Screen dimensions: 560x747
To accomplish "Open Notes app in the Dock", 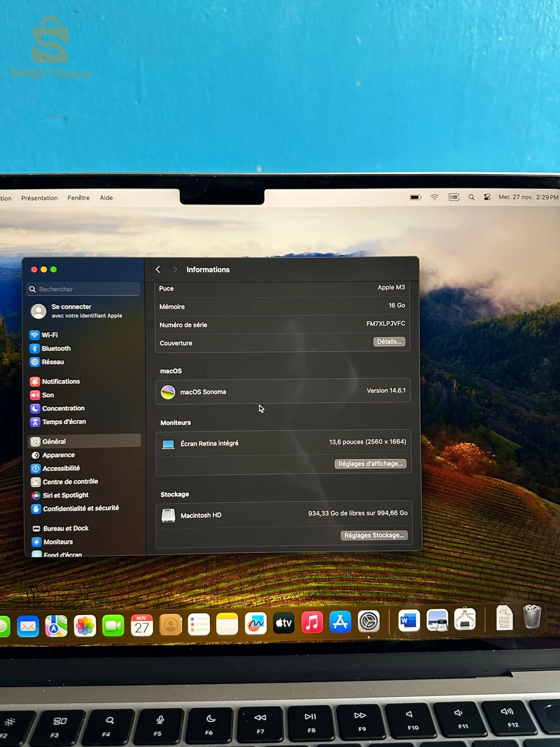I will coord(227,624).
